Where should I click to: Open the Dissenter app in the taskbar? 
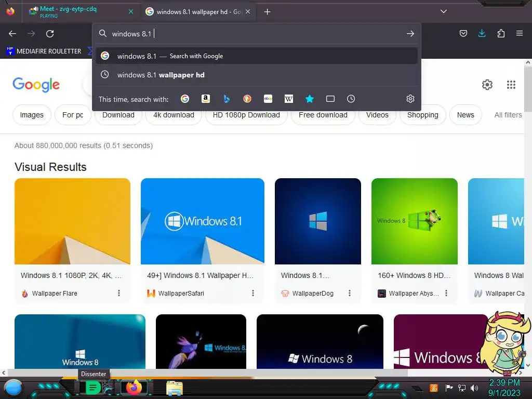[x=92, y=388]
